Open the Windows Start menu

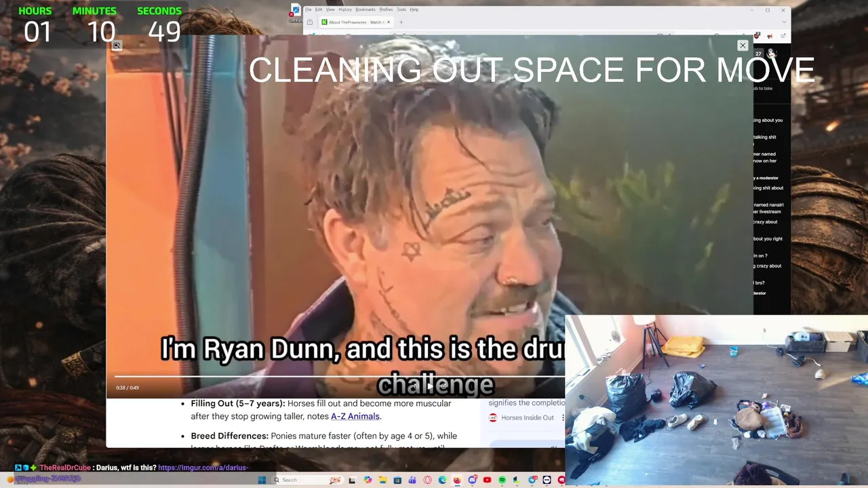(x=262, y=480)
